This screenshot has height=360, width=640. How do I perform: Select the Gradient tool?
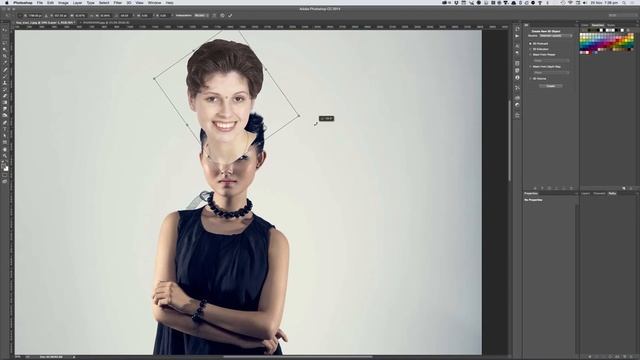pyautogui.click(x=5, y=102)
